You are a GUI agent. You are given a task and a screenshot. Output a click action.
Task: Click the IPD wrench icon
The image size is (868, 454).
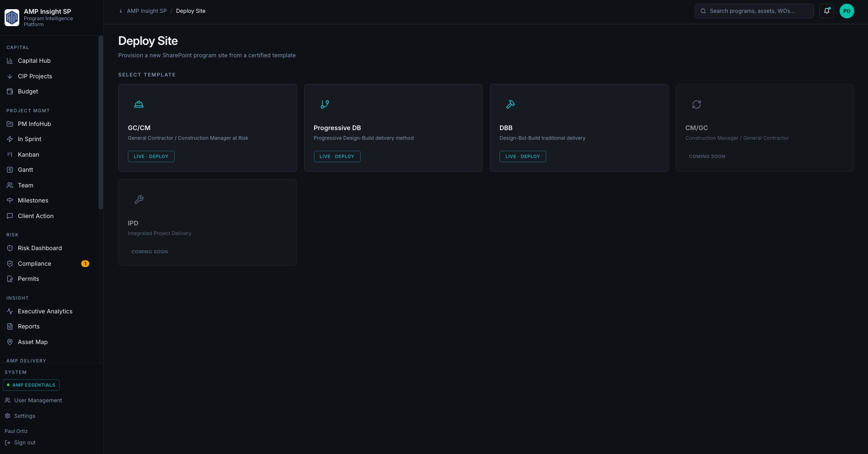click(139, 199)
